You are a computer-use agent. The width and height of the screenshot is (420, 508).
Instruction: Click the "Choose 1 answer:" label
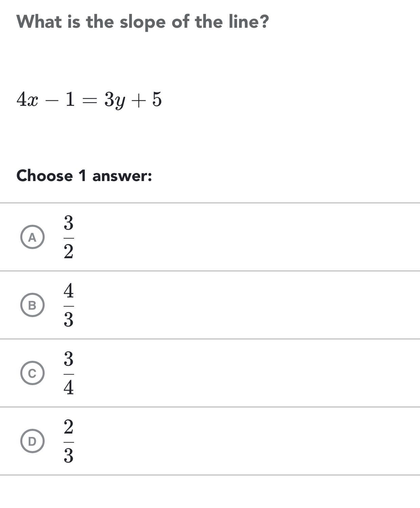tap(84, 176)
